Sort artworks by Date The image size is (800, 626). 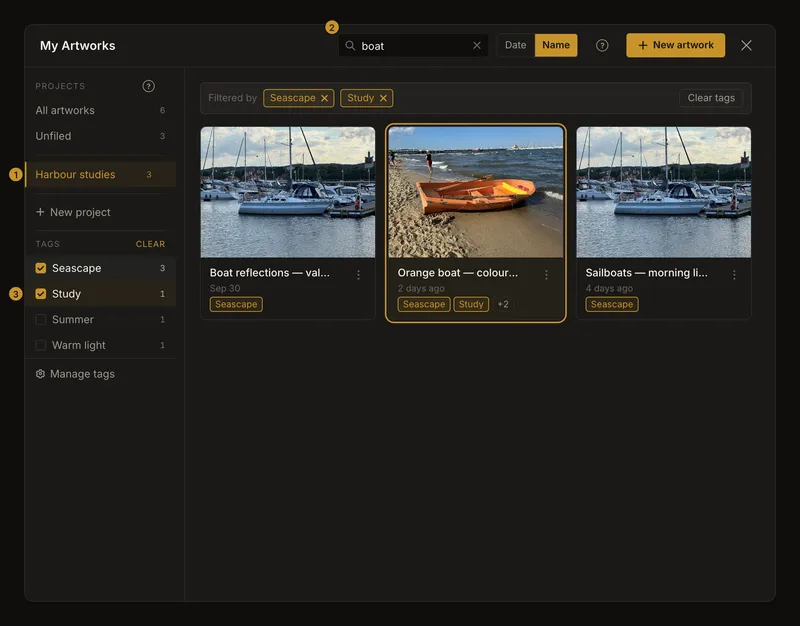click(515, 45)
